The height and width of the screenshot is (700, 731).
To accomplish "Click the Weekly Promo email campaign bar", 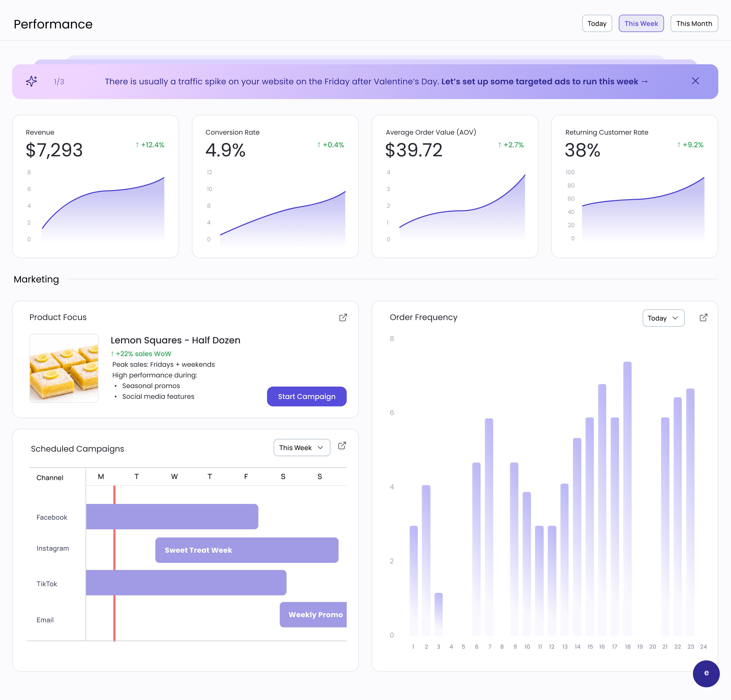I will pos(313,615).
